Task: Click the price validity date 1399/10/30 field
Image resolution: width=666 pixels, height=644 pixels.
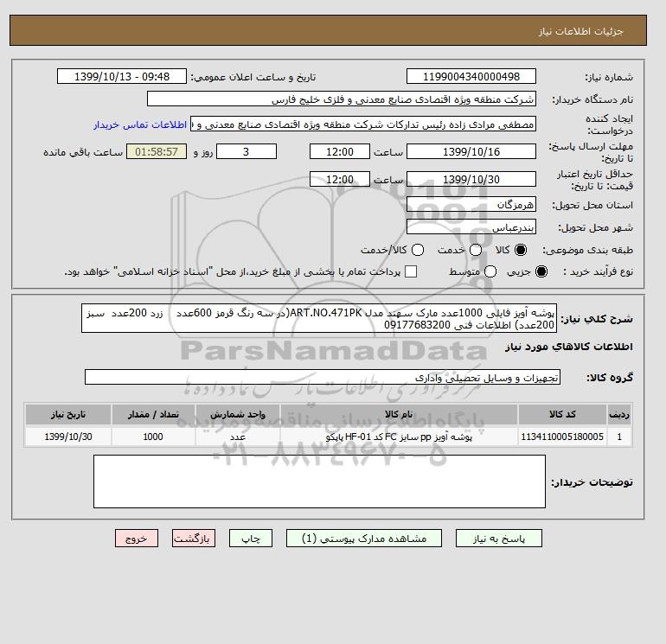Action: pyautogui.click(x=471, y=179)
